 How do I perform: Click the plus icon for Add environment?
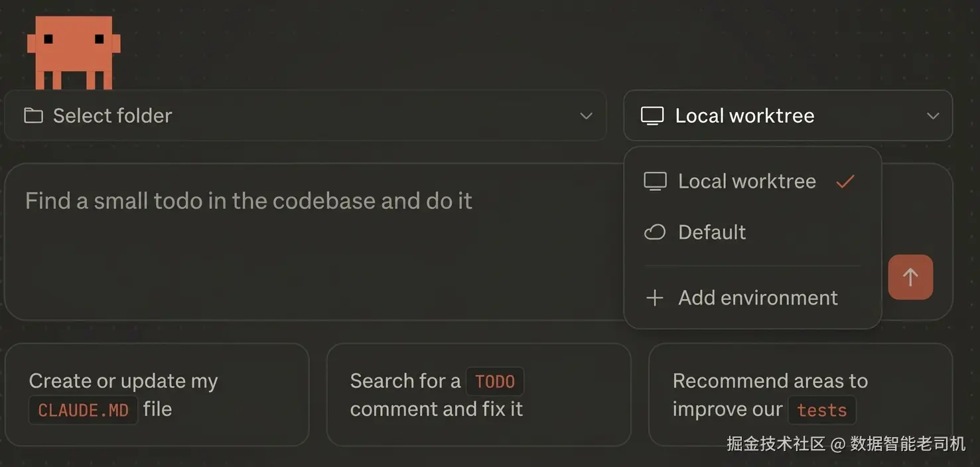pyautogui.click(x=654, y=298)
